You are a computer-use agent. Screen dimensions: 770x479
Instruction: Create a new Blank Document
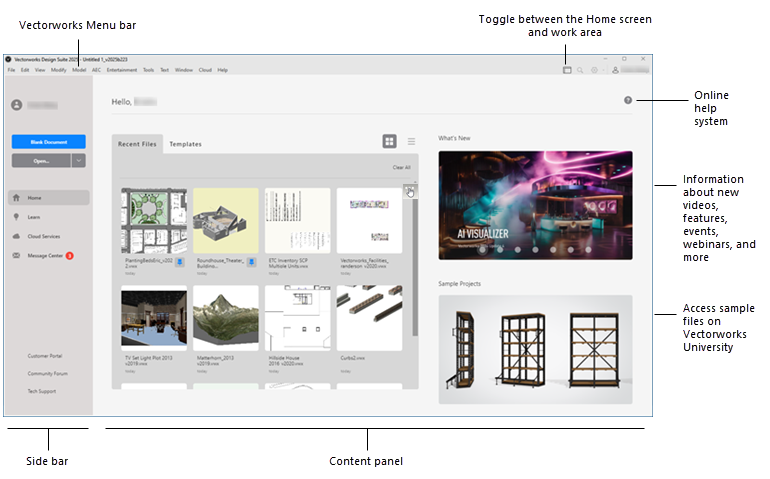point(48,142)
